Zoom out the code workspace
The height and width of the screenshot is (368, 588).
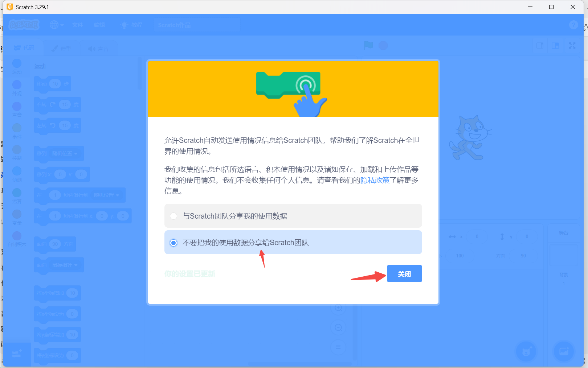tap(338, 328)
